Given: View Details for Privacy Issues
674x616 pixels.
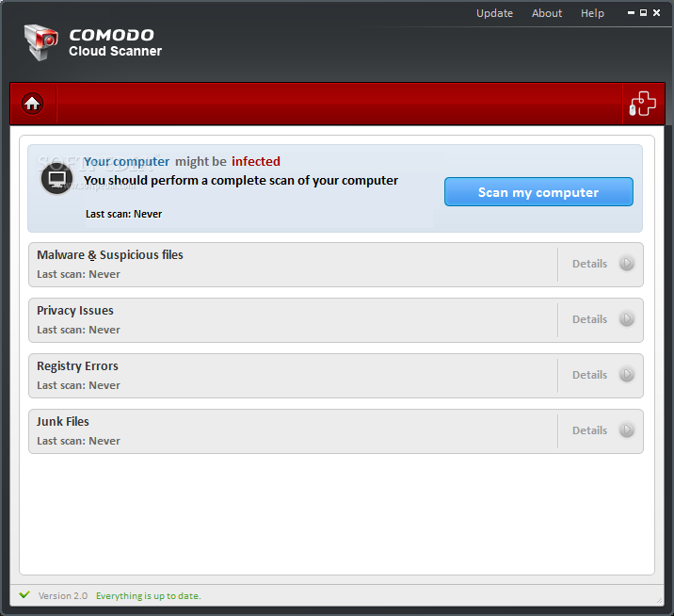Looking at the screenshot, I should coord(589,319).
